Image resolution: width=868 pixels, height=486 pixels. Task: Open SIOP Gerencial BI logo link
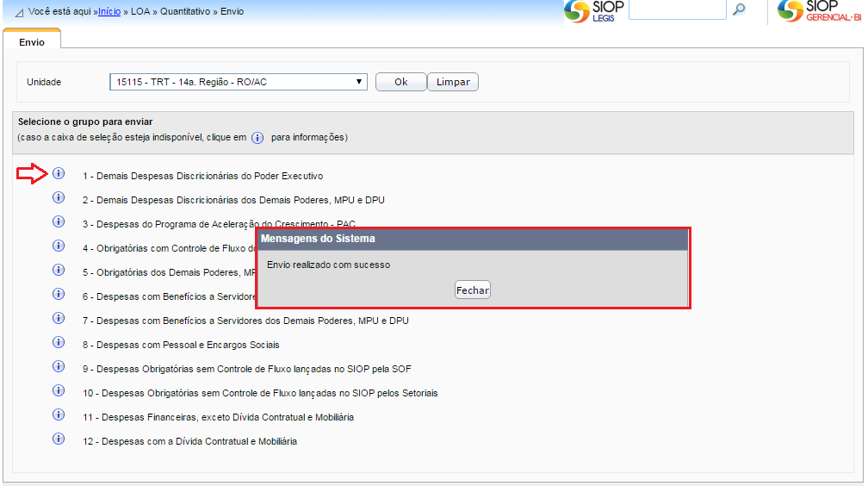(819, 11)
